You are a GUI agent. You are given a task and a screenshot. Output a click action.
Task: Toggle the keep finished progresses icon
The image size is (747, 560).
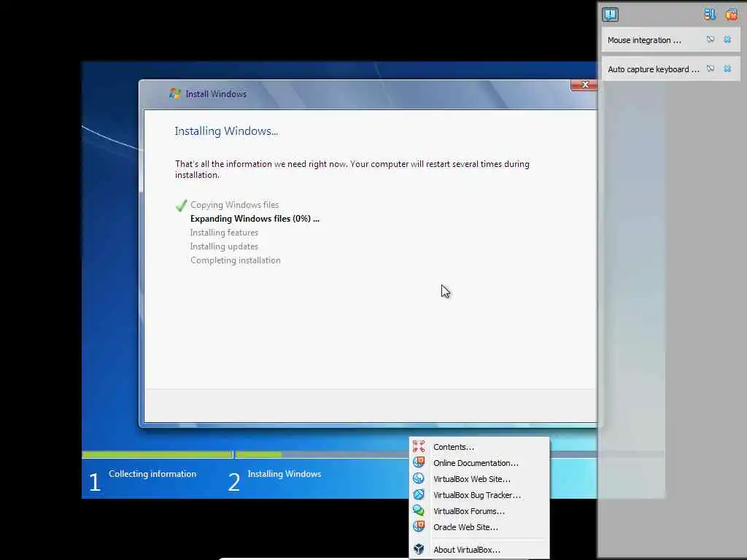pos(709,15)
